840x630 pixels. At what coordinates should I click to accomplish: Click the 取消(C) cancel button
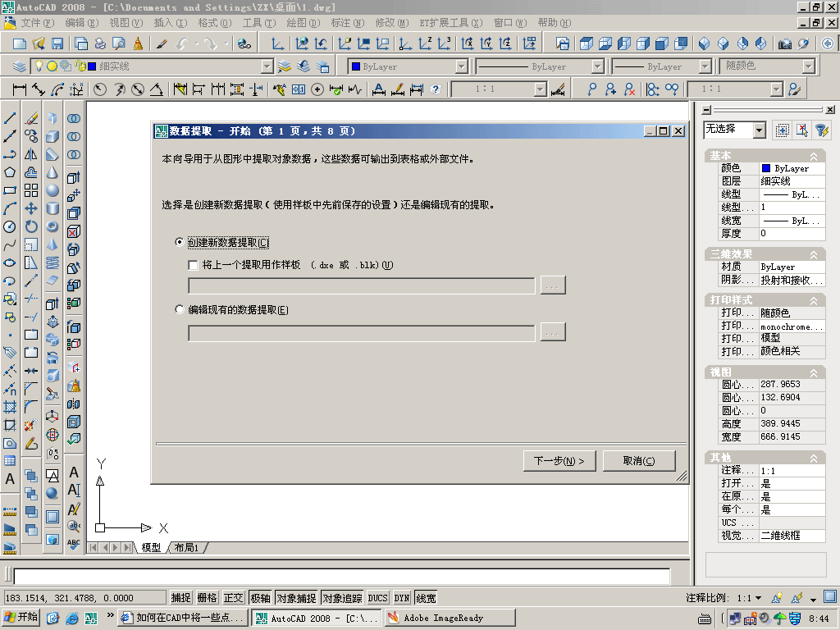[639, 461]
